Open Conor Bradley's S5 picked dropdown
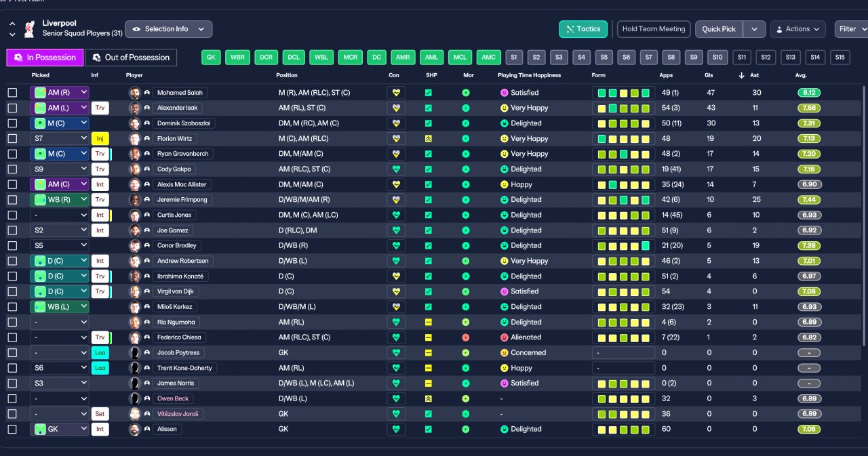This screenshot has height=456, width=868. 60,245
